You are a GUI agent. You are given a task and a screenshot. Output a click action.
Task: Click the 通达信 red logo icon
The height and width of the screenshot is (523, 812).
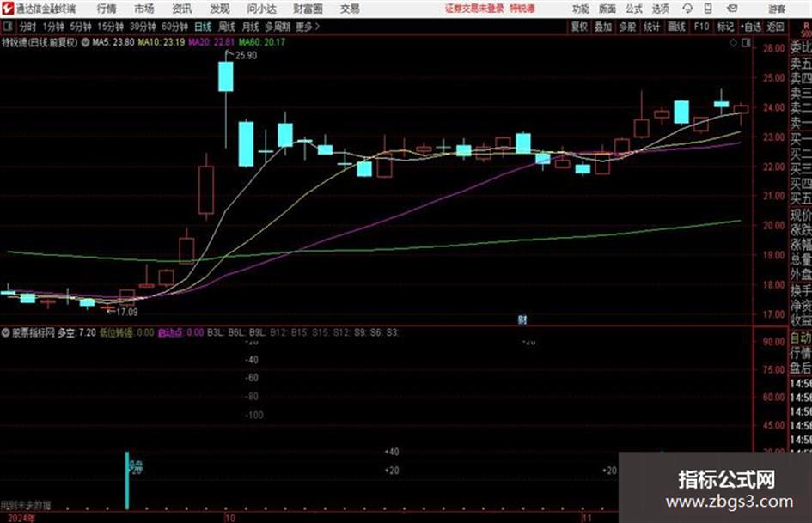7,9
